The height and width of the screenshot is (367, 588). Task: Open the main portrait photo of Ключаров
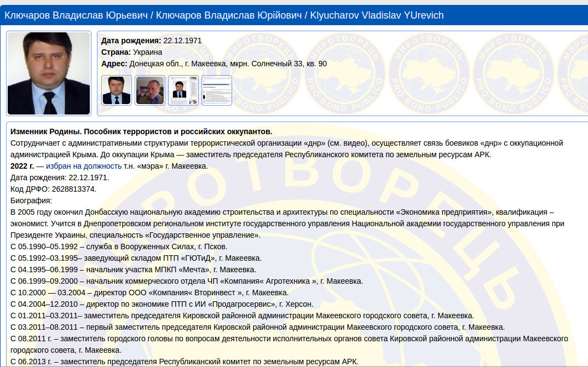click(x=49, y=73)
